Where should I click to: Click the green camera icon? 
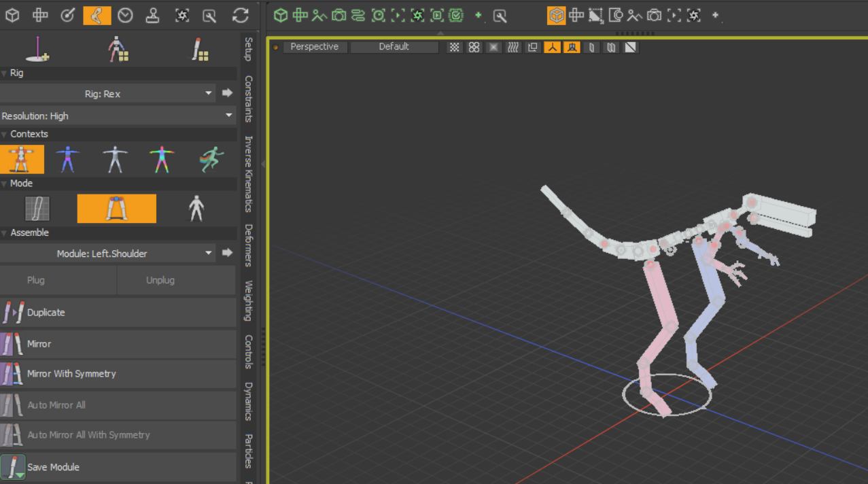339,15
